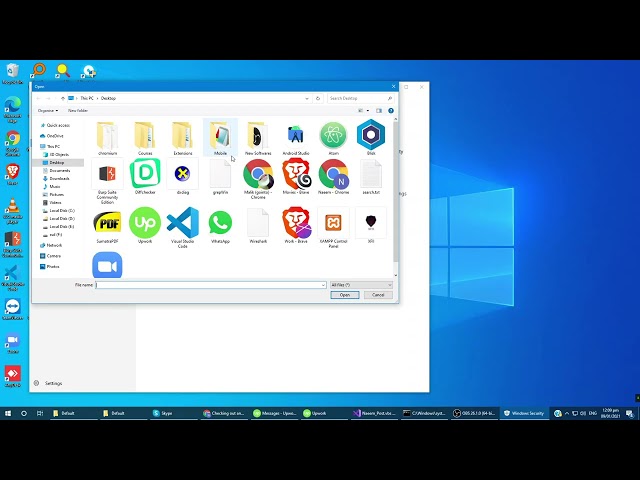Select the Work - Brave shortcut
Screen dimensions: 640x480
click(x=296, y=226)
